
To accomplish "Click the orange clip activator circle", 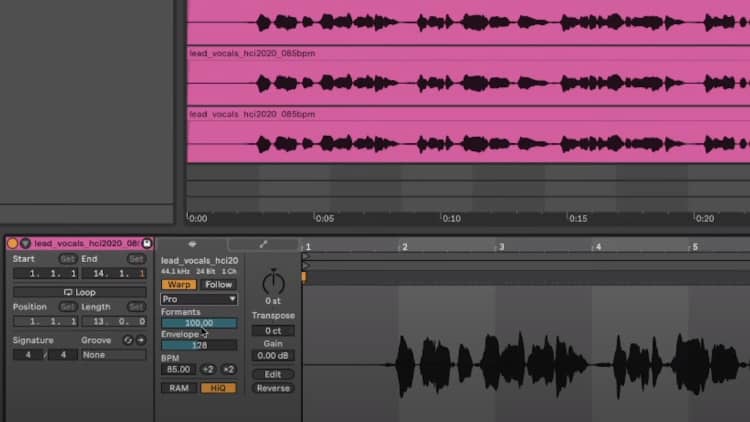I will tap(13, 244).
